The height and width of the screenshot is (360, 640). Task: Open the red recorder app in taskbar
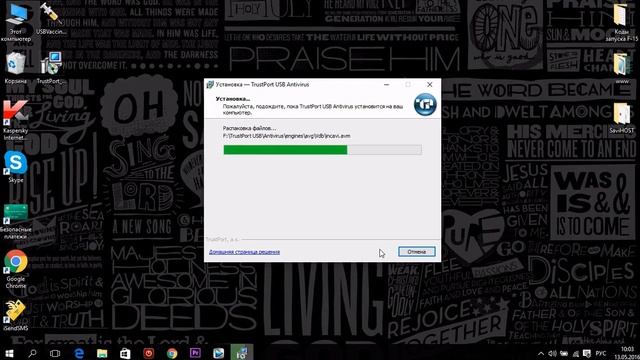pos(149,353)
